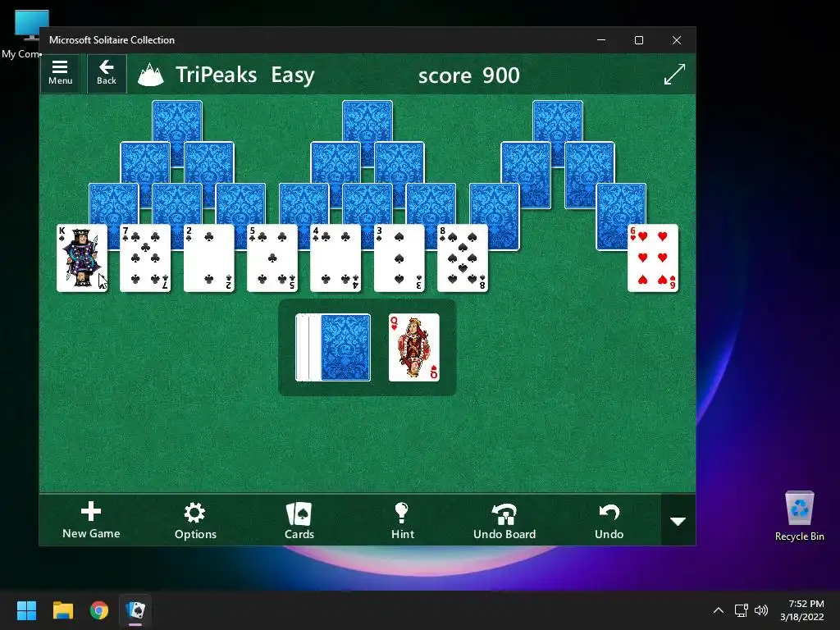Request a Hint via lightbulb

(x=402, y=519)
